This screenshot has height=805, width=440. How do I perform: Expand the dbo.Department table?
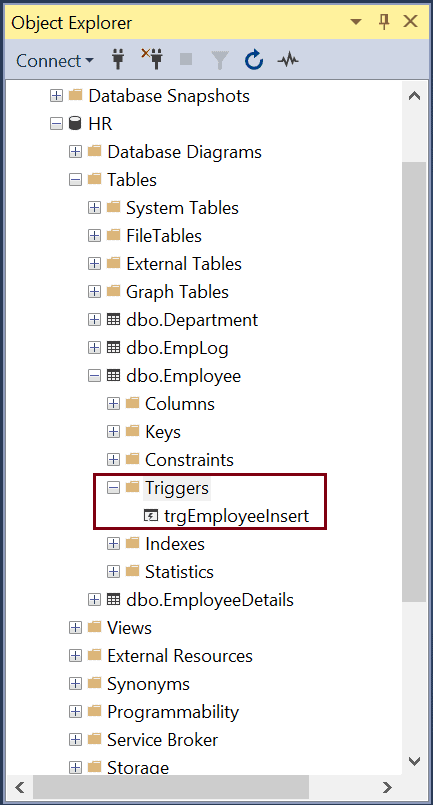tap(94, 319)
